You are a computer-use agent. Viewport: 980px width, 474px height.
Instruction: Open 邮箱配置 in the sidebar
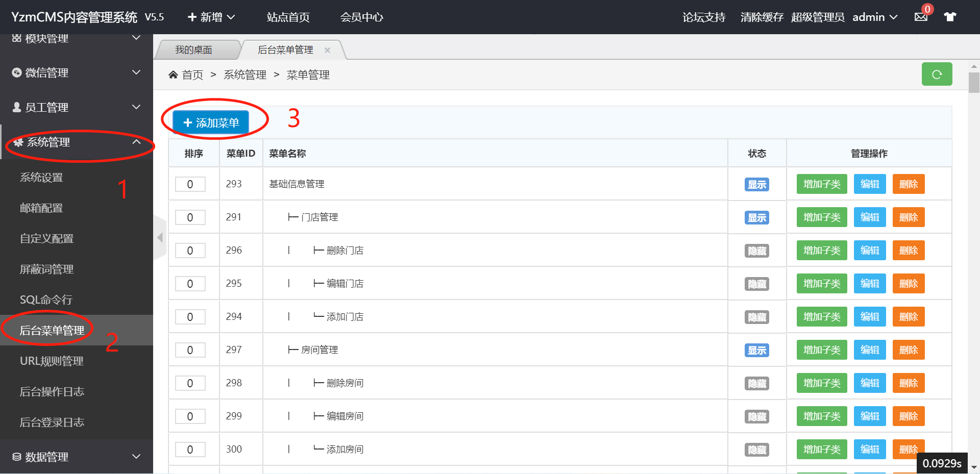[x=41, y=208]
